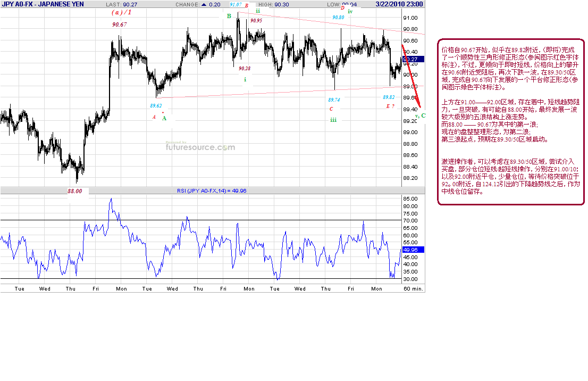
Task: Click the 'HIGH: 90.30' header value
Action: tap(274, 4)
